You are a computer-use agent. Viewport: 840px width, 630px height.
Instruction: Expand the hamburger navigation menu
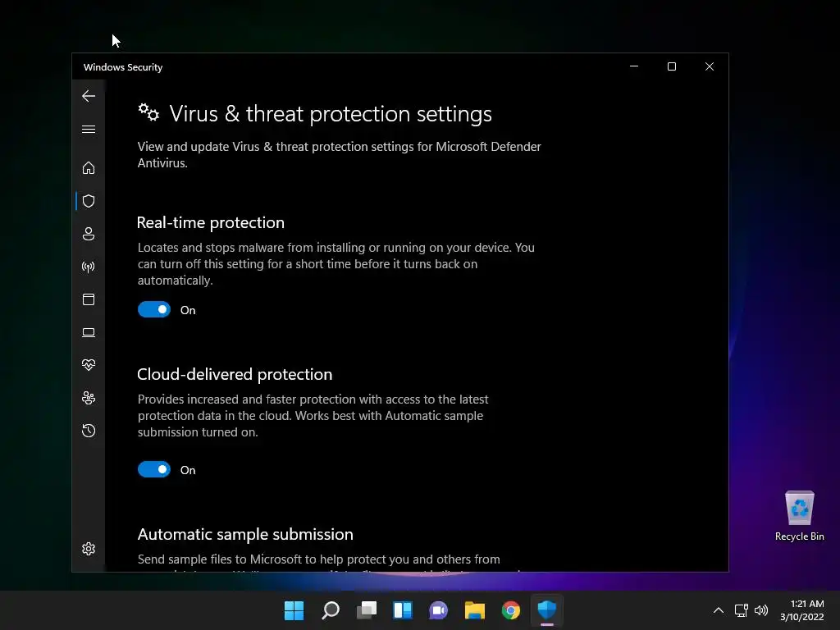tap(89, 130)
